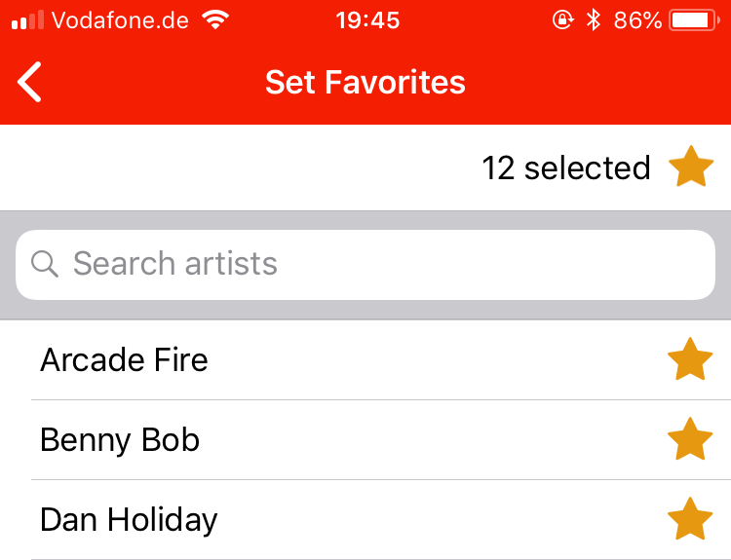The width and height of the screenshot is (731, 560).
Task: Tap the battery indicator icon
Action: point(694,20)
